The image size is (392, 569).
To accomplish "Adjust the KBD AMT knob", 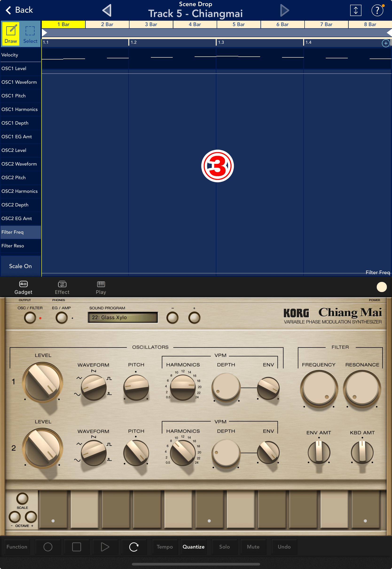I will coord(362,452).
